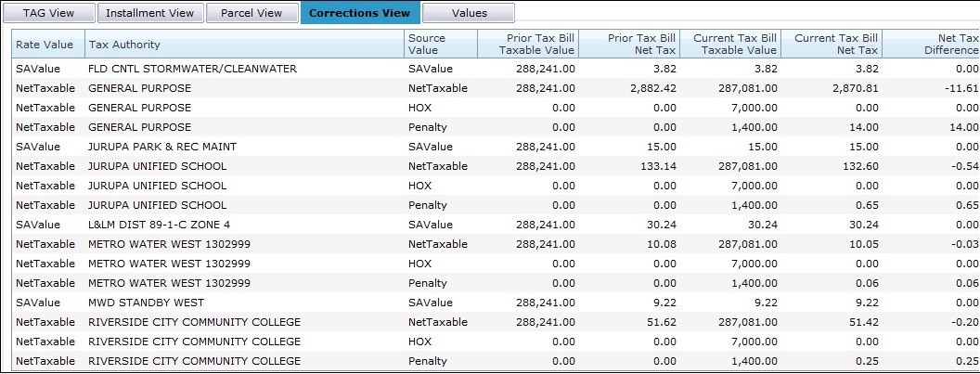This screenshot has width=980, height=374.
Task: Click 0.65 current net tax value
Action: pyautogui.click(x=867, y=205)
